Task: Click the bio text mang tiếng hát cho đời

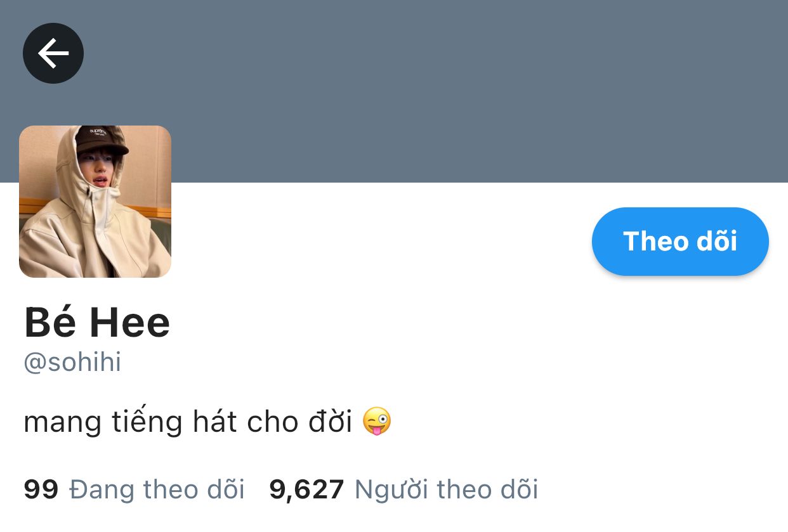Action: pos(188,422)
